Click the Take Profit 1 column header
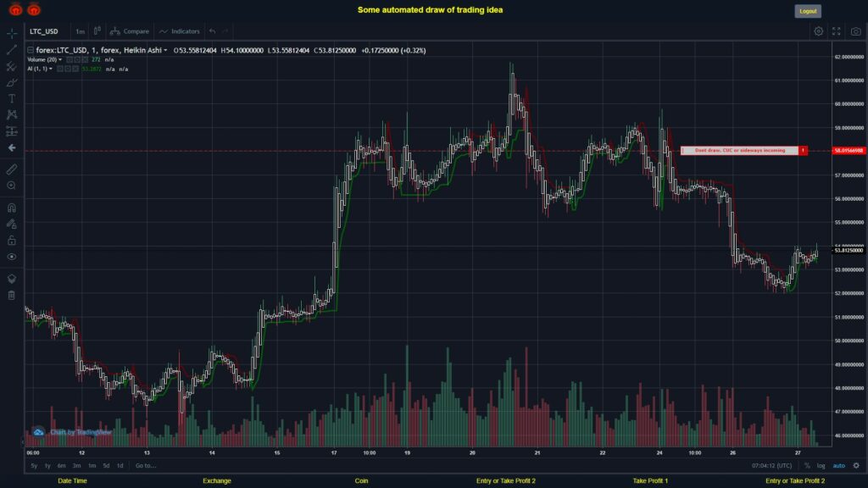The height and width of the screenshot is (488, 868). [x=650, y=480]
